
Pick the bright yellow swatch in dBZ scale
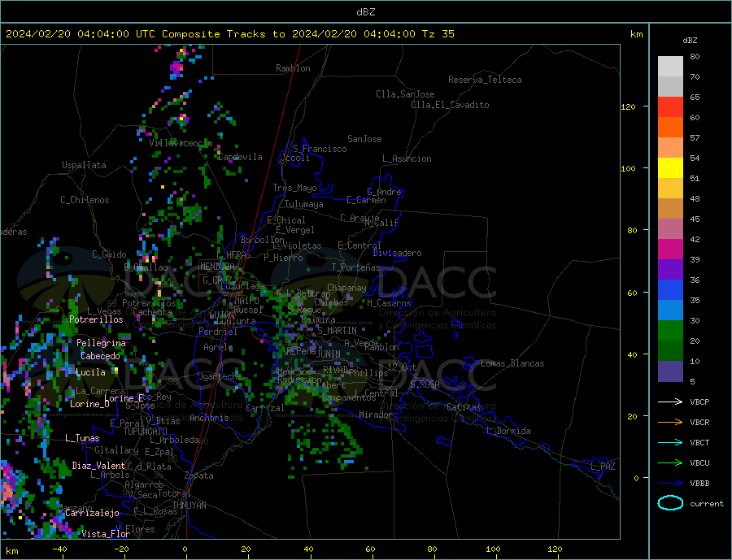[670, 168]
